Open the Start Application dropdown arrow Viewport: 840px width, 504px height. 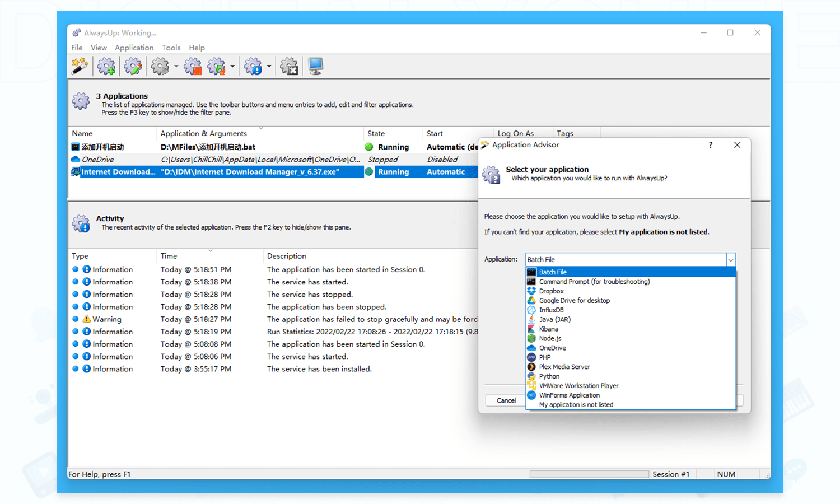[x=176, y=67]
